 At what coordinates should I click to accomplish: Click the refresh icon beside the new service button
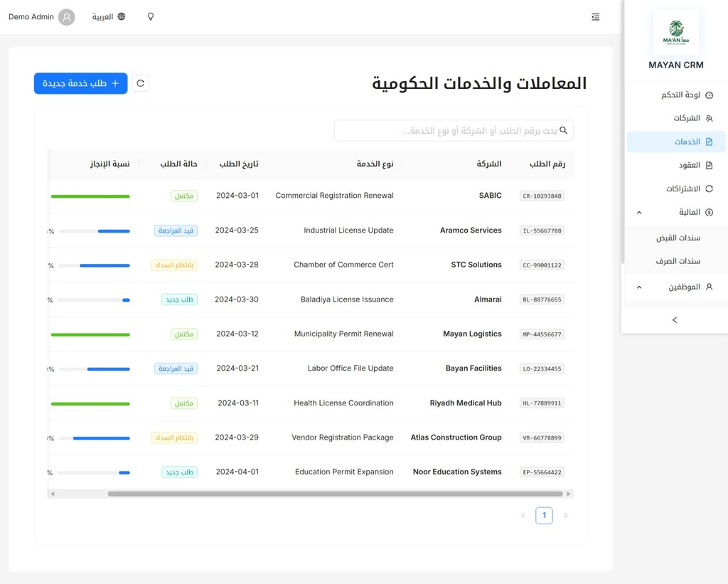[x=140, y=83]
